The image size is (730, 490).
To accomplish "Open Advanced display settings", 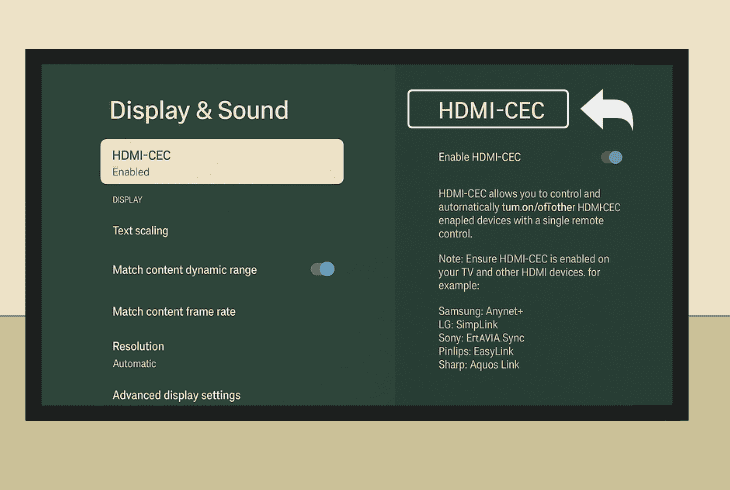I will click(x=176, y=395).
